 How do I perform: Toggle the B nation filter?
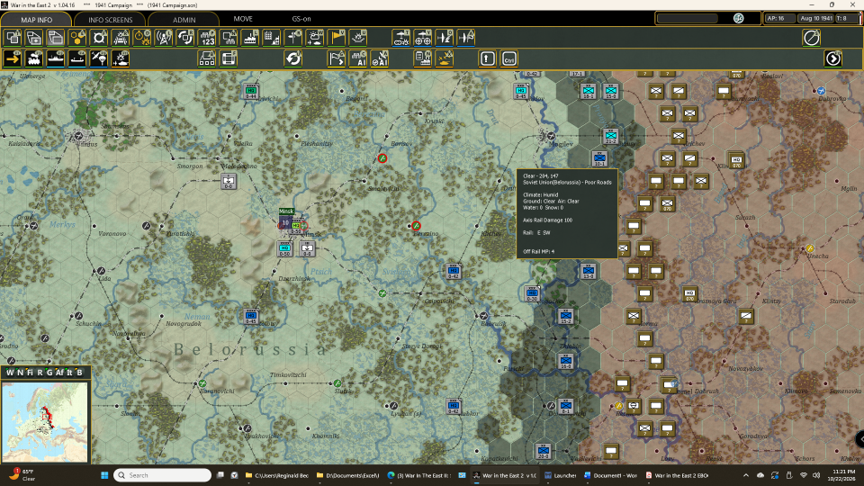[79, 372]
